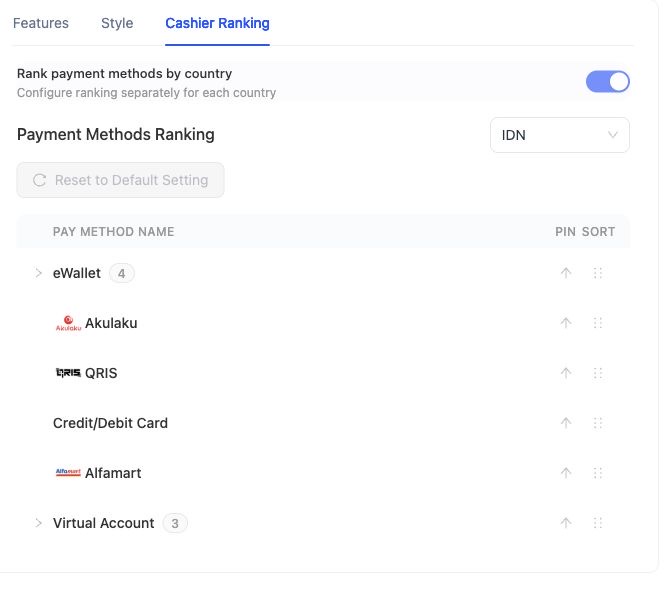The width and height of the screenshot is (668, 605).
Task: Open the IDN country dropdown
Action: point(559,135)
